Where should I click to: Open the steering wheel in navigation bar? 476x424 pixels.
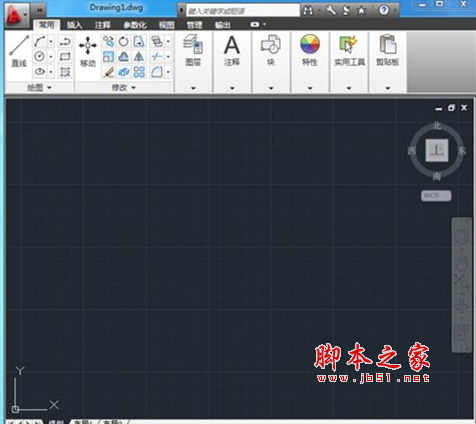click(x=462, y=237)
